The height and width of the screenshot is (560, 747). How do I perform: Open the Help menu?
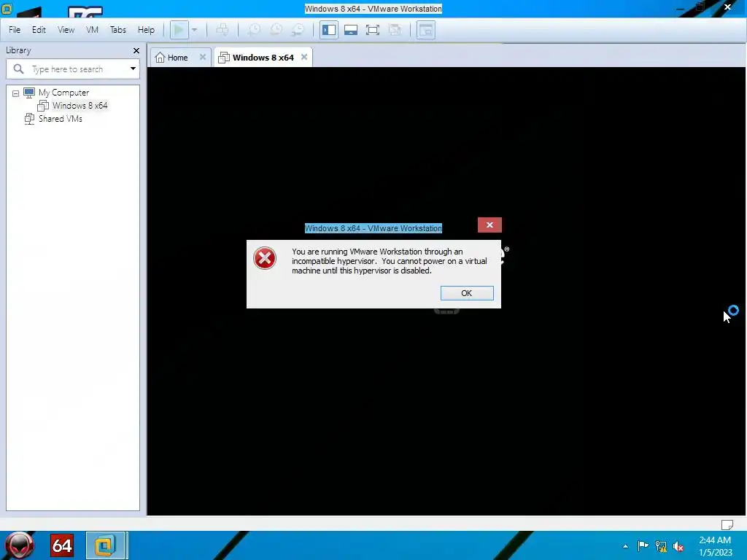coord(146,29)
